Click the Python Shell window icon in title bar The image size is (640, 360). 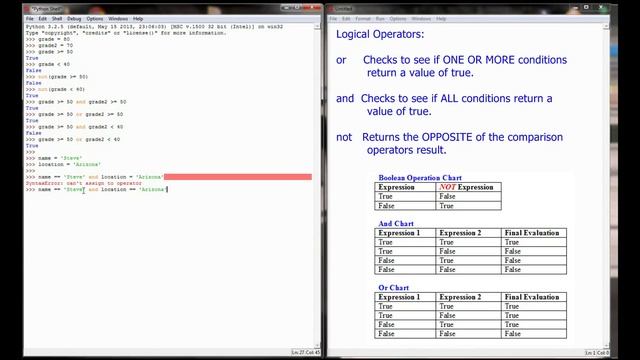point(27,9)
